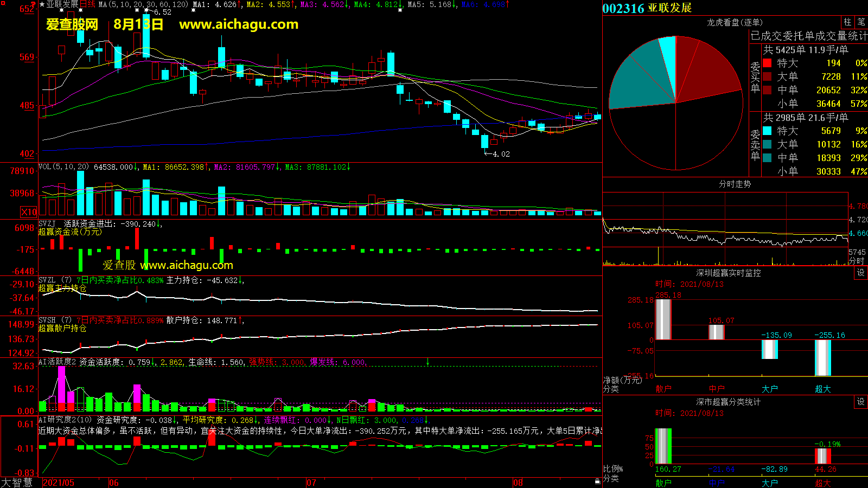
Task: Click the red square icon in top-left corner
Action: [3, 3]
